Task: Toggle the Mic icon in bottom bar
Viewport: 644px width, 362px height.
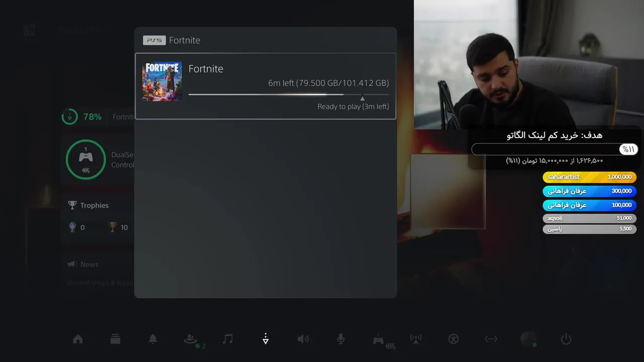Action: pyautogui.click(x=341, y=339)
